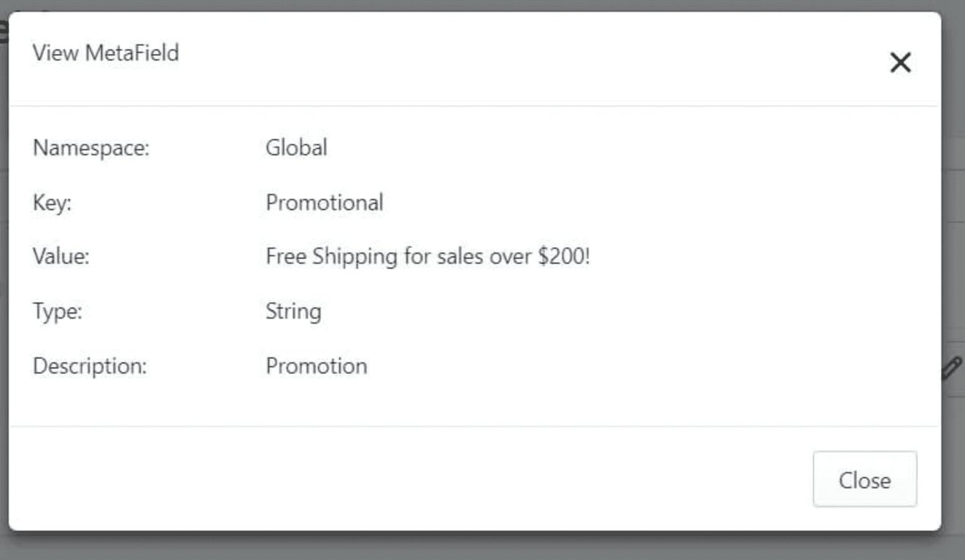The height and width of the screenshot is (560, 965).
Task: Click the Promotion description value
Action: [317, 366]
